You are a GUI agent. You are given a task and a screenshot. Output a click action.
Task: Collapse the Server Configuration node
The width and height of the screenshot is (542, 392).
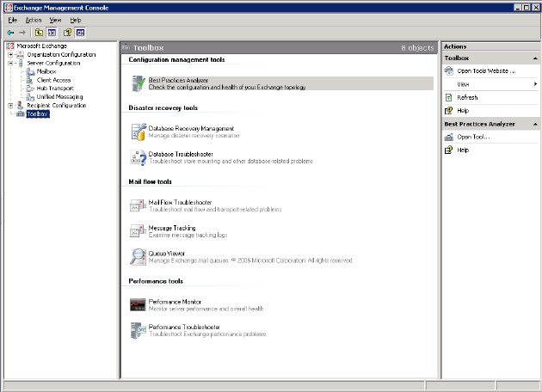(10, 64)
